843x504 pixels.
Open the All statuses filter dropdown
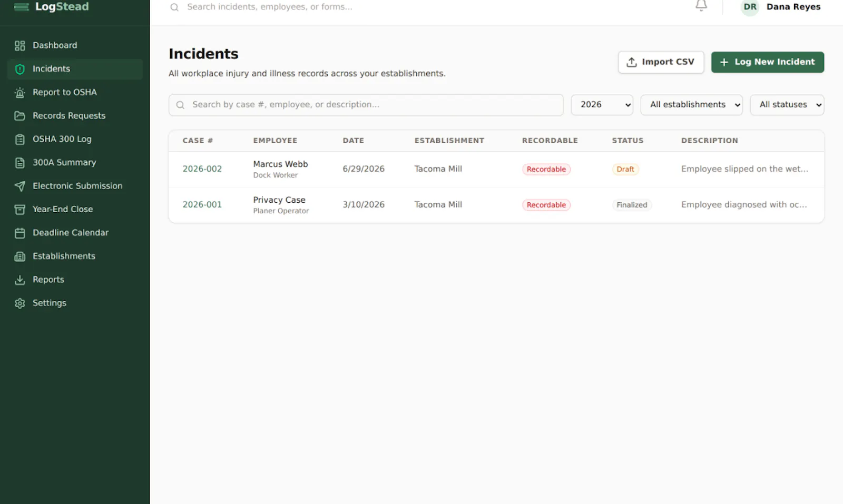[787, 105]
